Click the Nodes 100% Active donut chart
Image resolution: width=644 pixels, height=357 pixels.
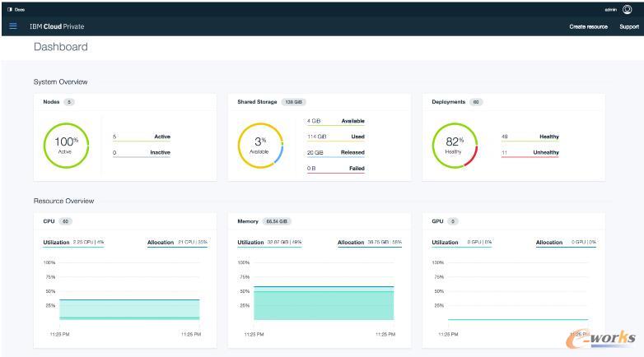click(66, 145)
